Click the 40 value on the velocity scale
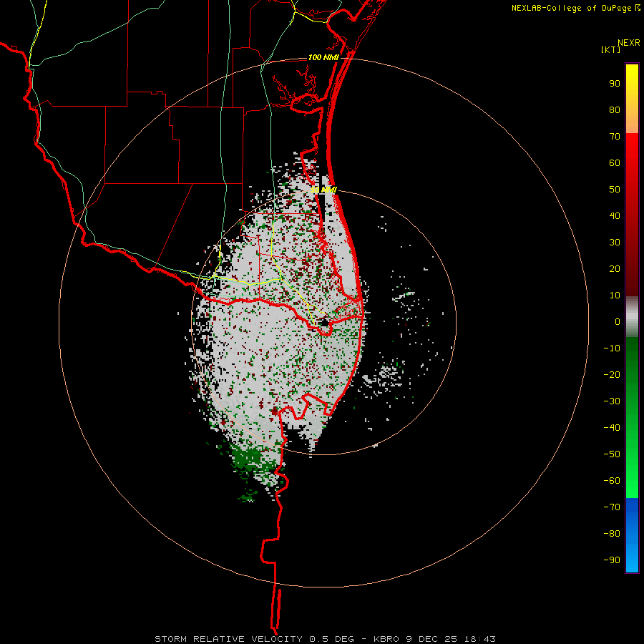 point(615,216)
